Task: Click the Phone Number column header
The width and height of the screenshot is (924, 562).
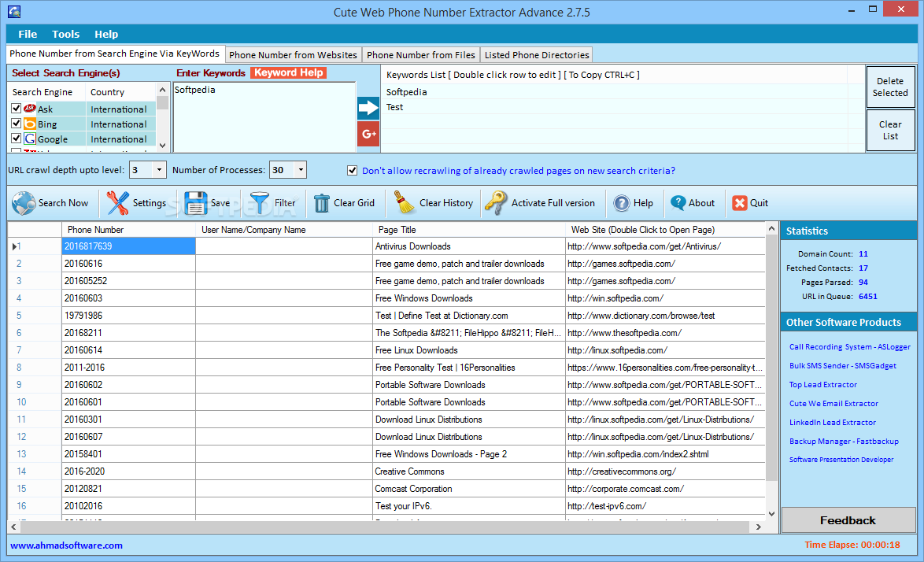Action: click(x=128, y=230)
